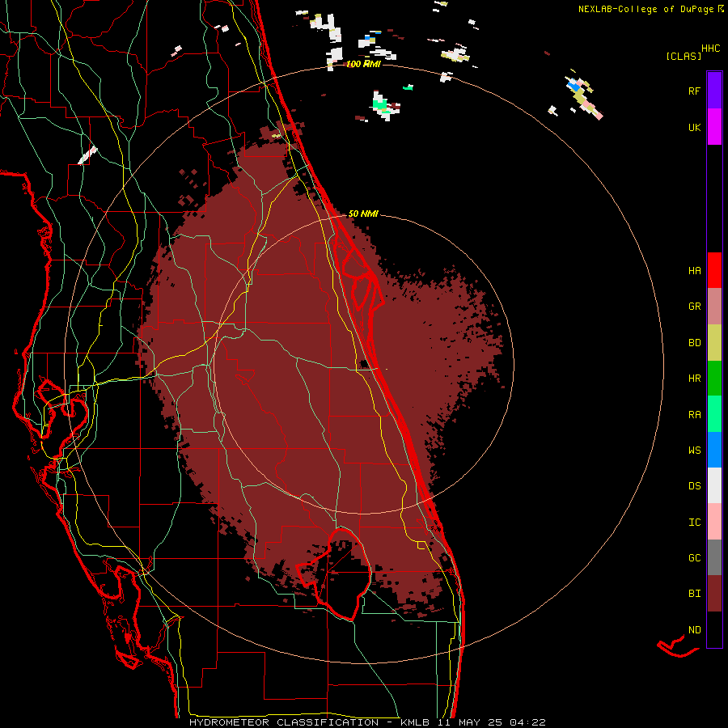Click the GC gray legend swatch
The height and width of the screenshot is (728, 728).
click(714, 557)
